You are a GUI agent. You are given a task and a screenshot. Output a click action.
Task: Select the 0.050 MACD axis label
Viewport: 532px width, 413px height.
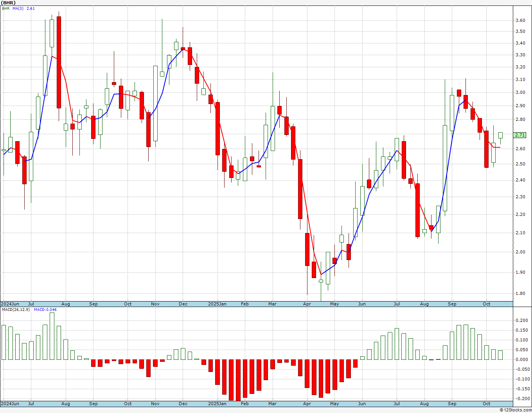click(521, 350)
